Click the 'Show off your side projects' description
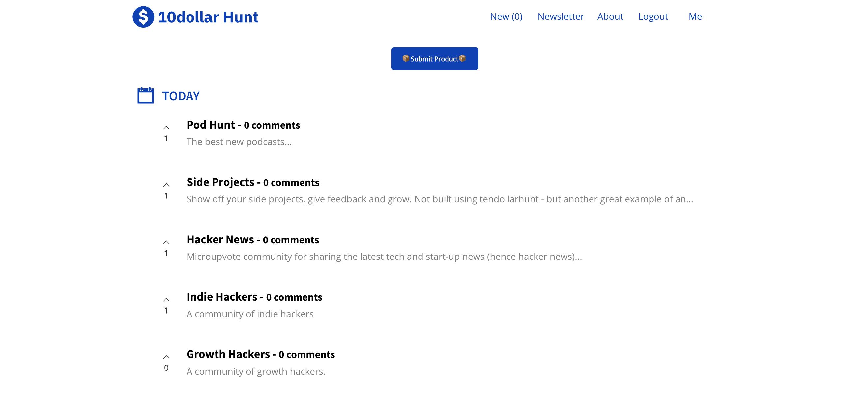This screenshot has height=393, width=868. [440, 199]
